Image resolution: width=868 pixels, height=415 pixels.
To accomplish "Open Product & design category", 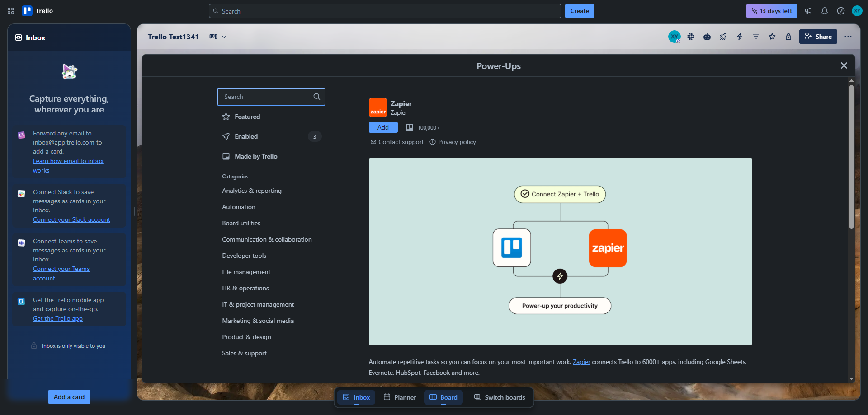I will [247, 337].
